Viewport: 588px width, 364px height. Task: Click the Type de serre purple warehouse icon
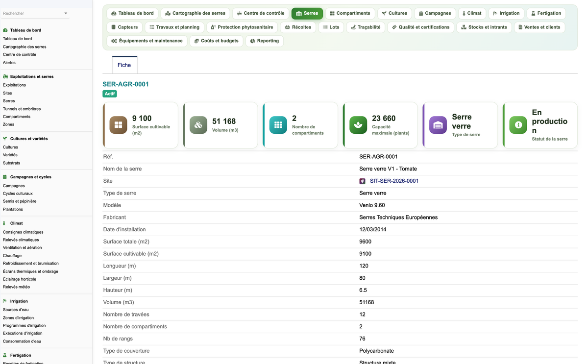click(x=438, y=125)
